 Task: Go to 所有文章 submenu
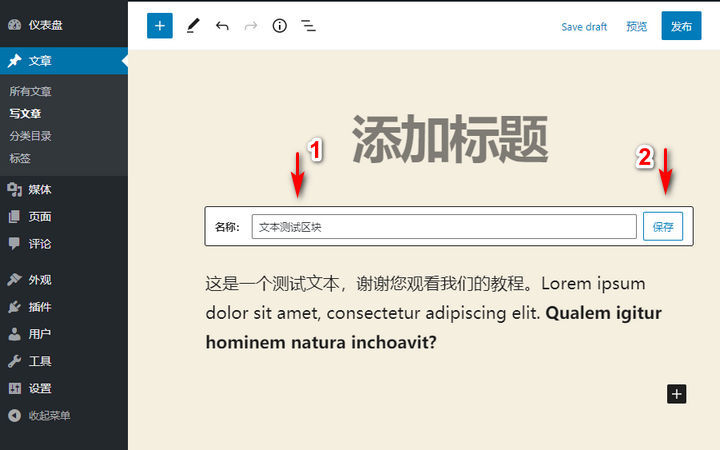(30, 91)
